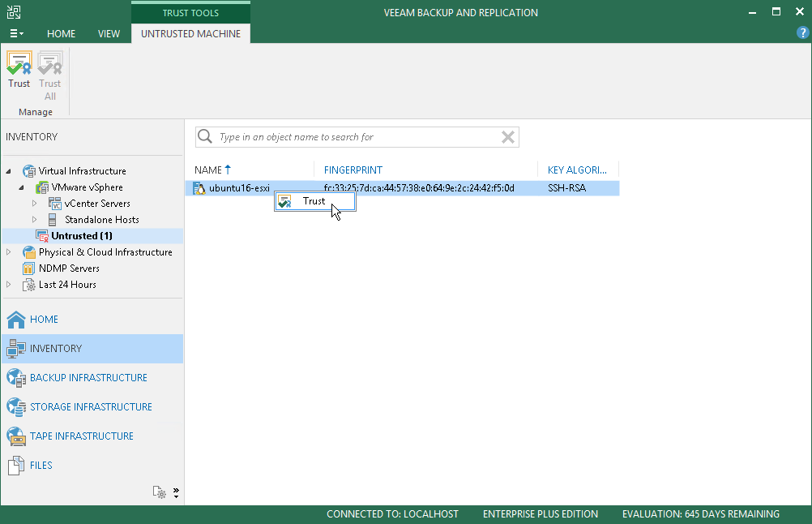Click the help question mark icon
This screenshot has width=812, height=524.
[802, 33]
